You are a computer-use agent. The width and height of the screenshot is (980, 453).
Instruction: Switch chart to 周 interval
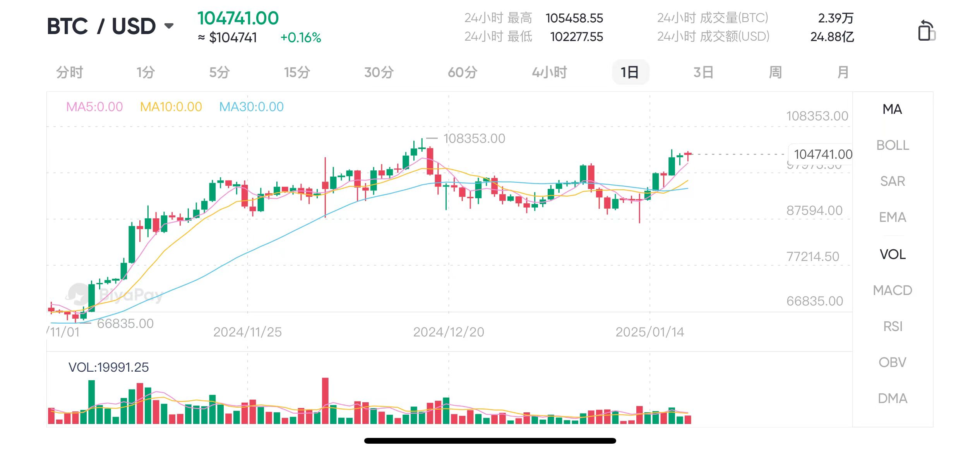[775, 72]
